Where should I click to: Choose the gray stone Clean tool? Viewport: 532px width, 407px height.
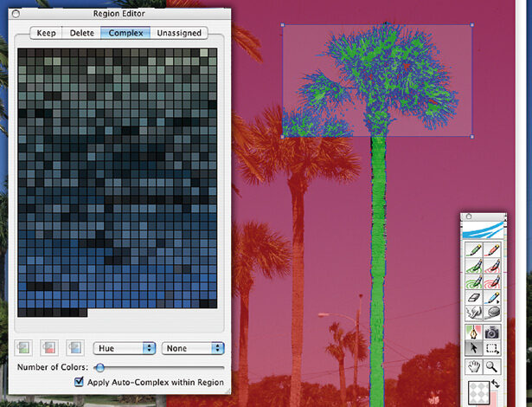point(492,313)
